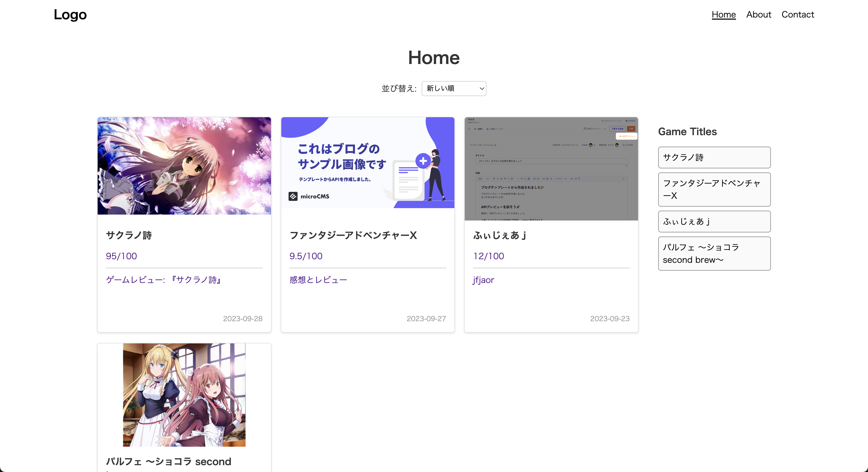868x472 pixels.
Task: Click the ふぃじぇあｊ card title
Action: [499, 235]
